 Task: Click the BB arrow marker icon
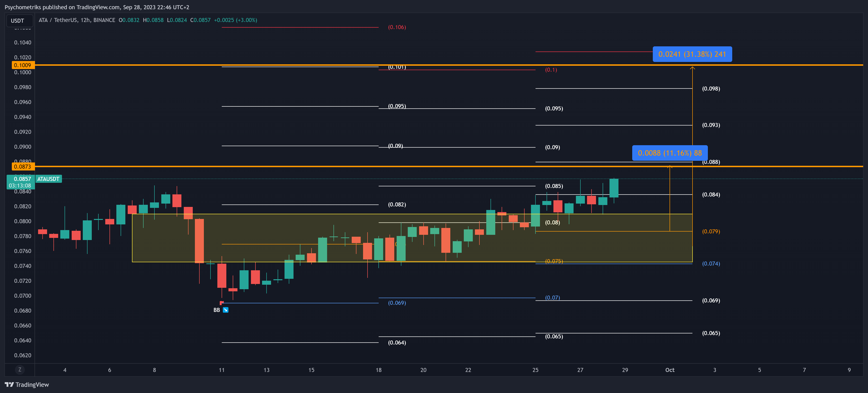tap(226, 310)
